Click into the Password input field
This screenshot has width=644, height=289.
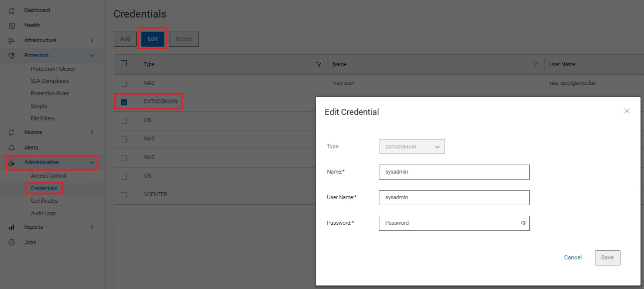tap(449, 223)
